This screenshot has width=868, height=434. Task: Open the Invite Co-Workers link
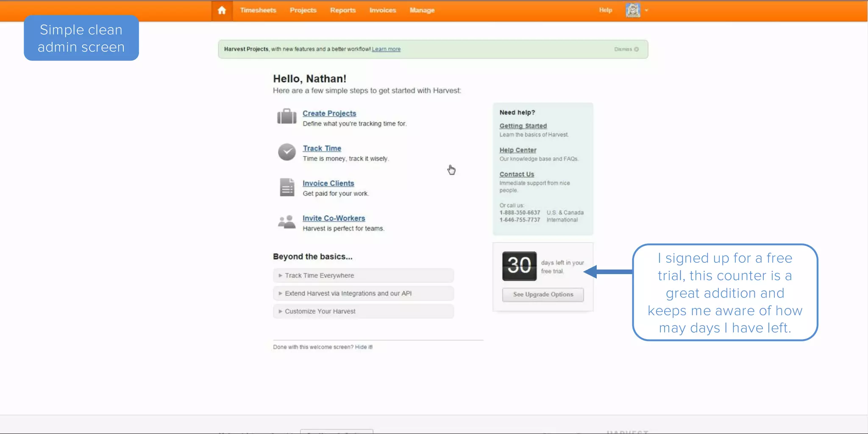point(334,218)
